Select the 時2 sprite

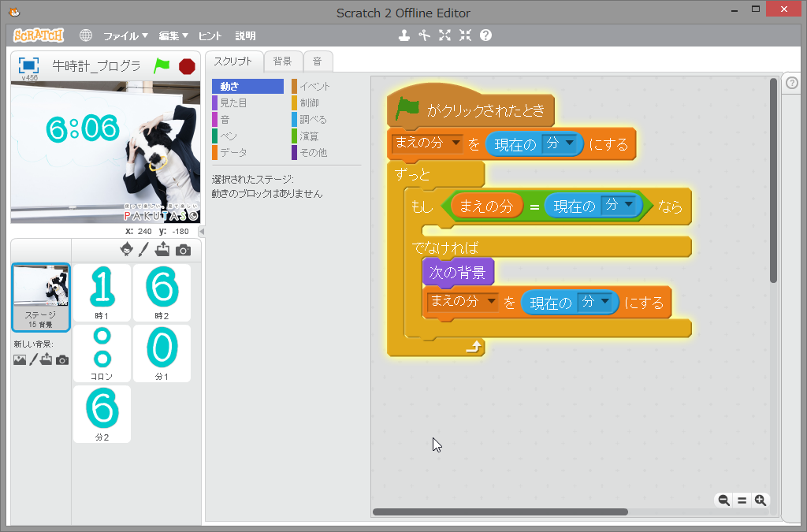click(x=162, y=292)
